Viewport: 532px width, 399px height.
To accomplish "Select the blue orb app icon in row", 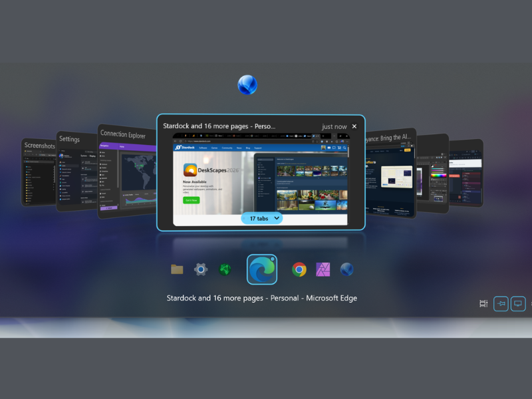I will [x=346, y=269].
